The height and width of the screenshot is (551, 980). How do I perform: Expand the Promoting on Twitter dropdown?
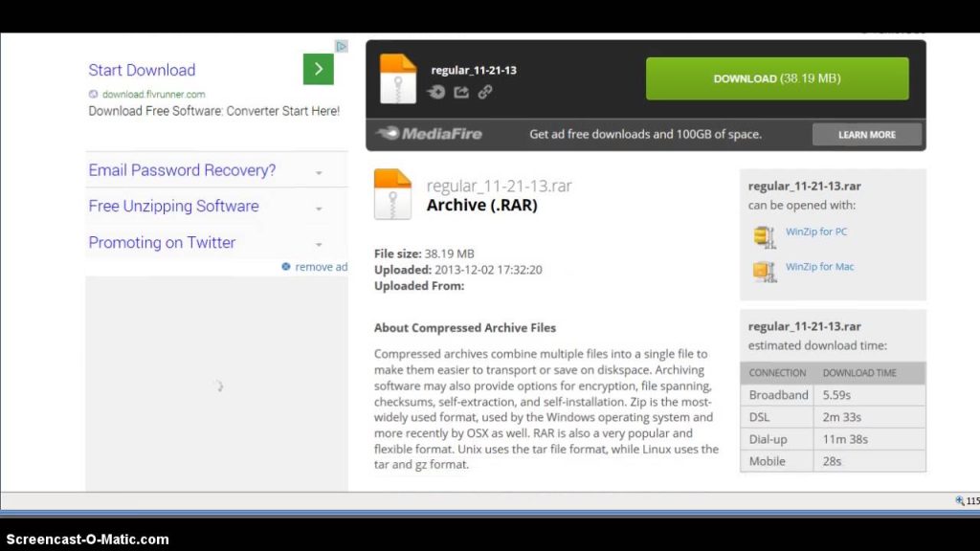coord(320,243)
